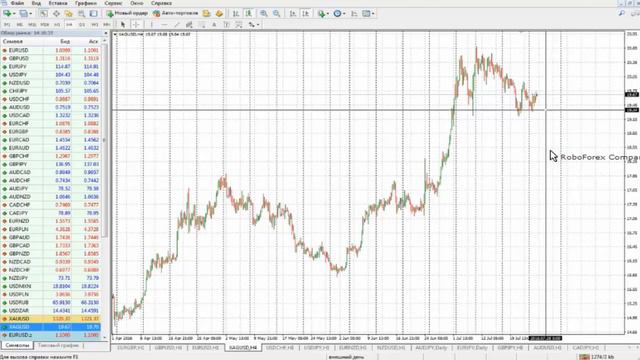Screen dimensions: 640x360
Task: Select the text 'A' drawing tool
Action: tap(214, 24)
